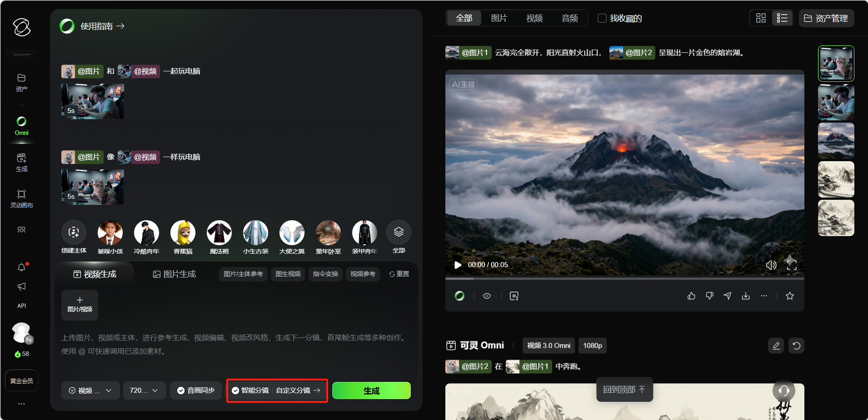Toggle 音画同步 option

click(196, 390)
